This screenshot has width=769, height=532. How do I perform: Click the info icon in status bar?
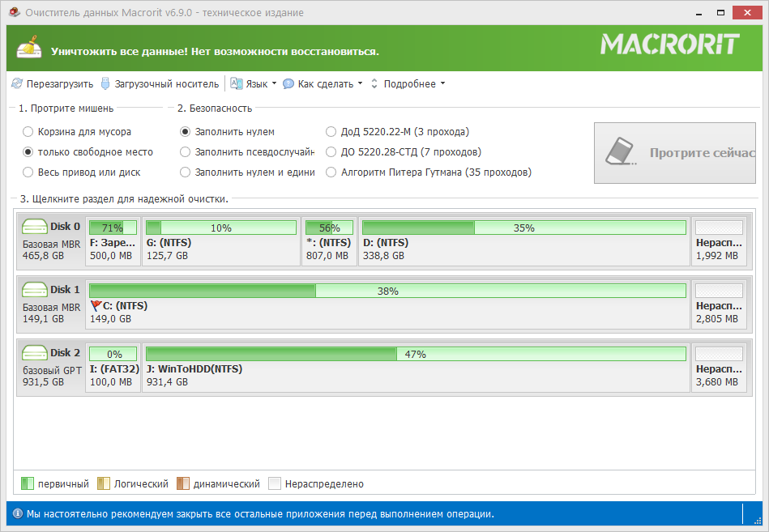click(x=18, y=513)
